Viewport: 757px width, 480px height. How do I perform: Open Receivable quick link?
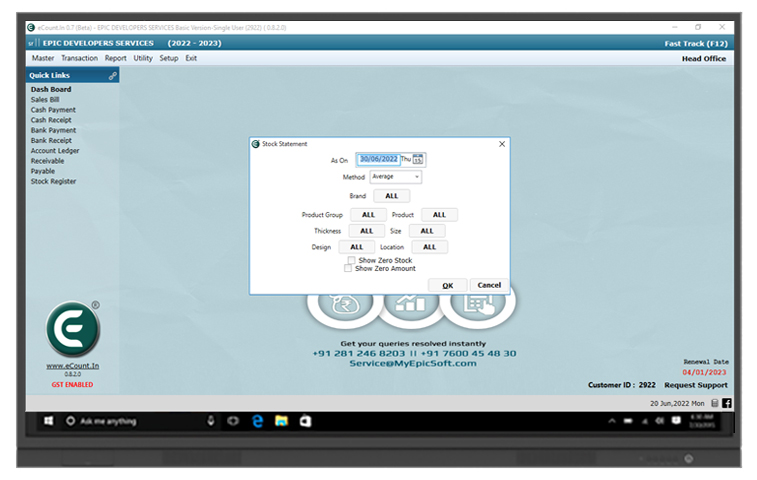point(47,161)
